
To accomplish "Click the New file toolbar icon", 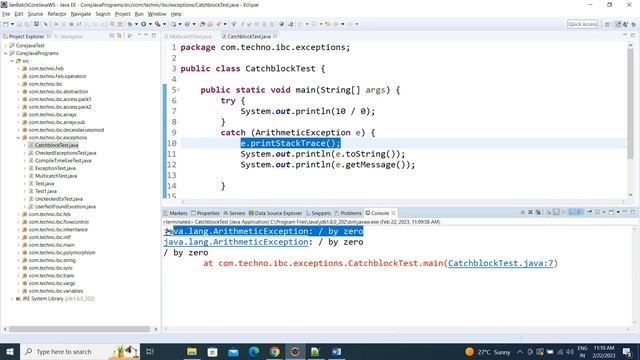I will (6, 24).
